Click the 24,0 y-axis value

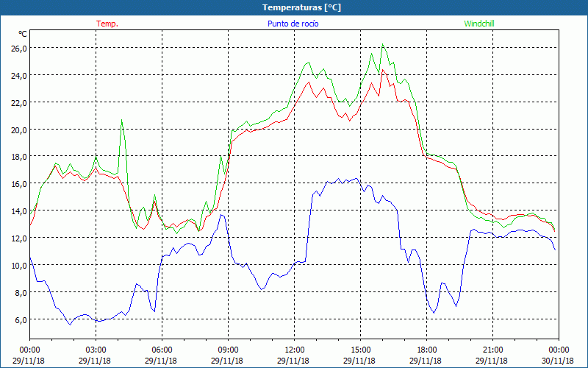(19, 76)
